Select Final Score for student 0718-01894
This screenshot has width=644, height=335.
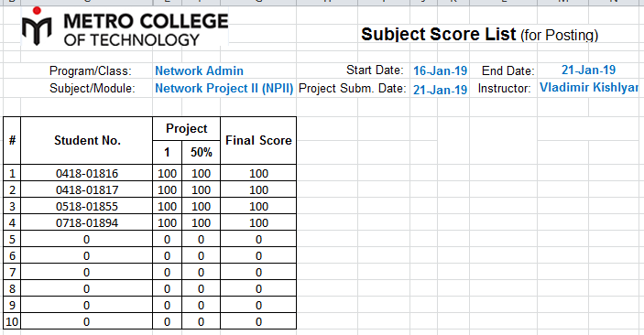(258, 222)
